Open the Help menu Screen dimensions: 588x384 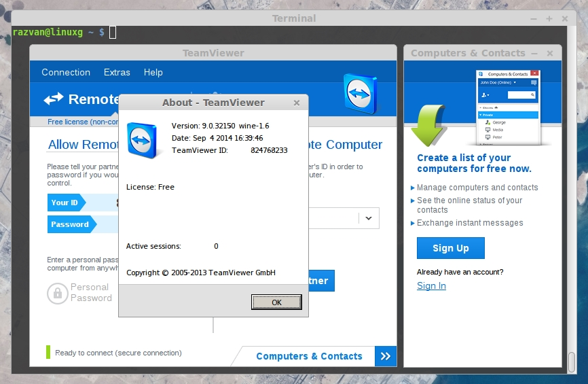pos(153,73)
